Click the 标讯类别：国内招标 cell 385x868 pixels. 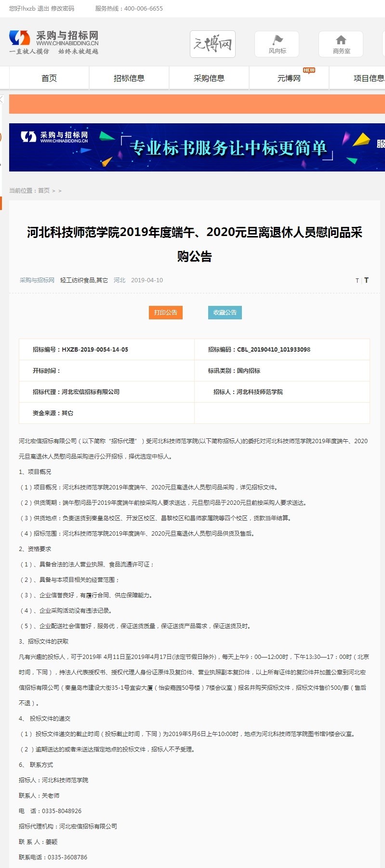click(x=282, y=371)
